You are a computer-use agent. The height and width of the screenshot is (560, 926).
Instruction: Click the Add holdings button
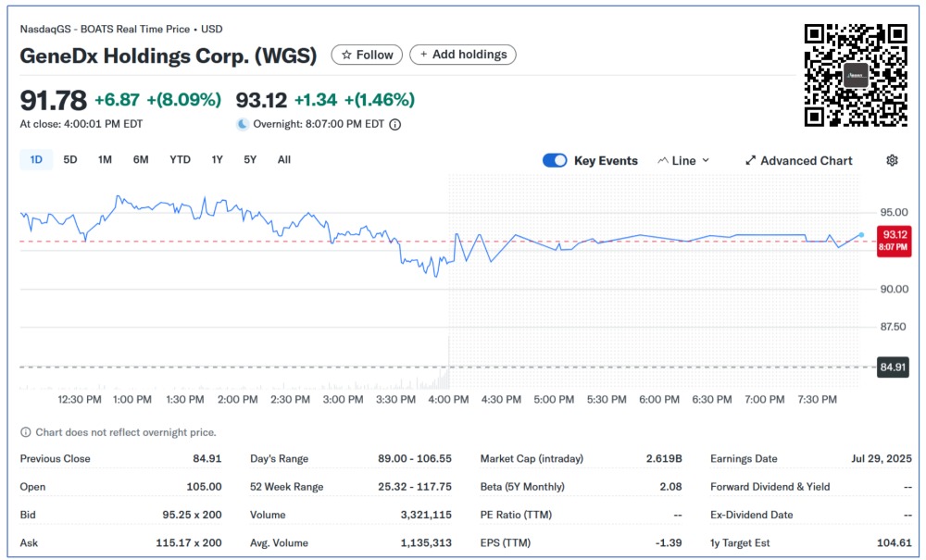pos(463,55)
